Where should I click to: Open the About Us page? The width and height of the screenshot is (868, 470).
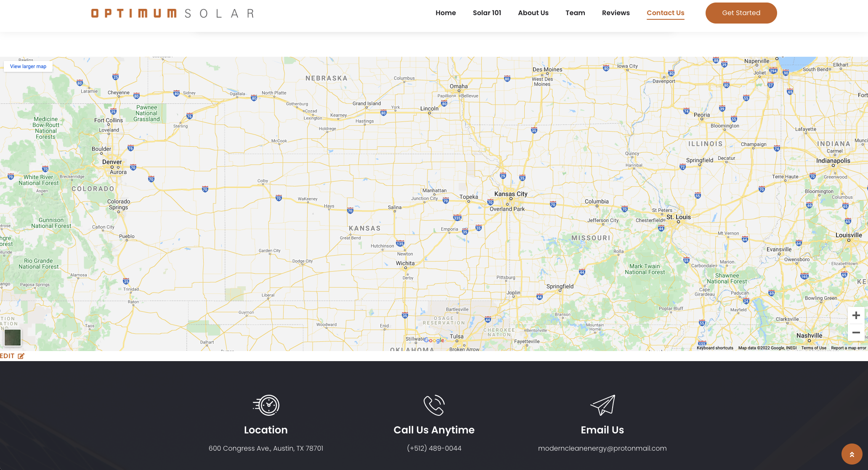click(x=533, y=13)
